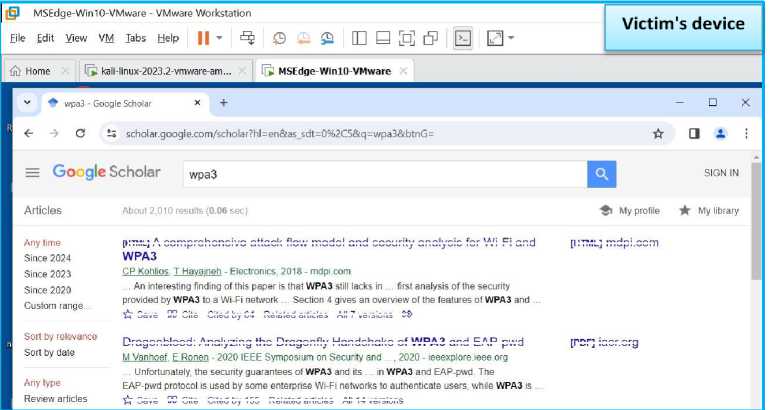770x410 pixels.
Task: Revert to the previous snapshot
Action: [303, 38]
